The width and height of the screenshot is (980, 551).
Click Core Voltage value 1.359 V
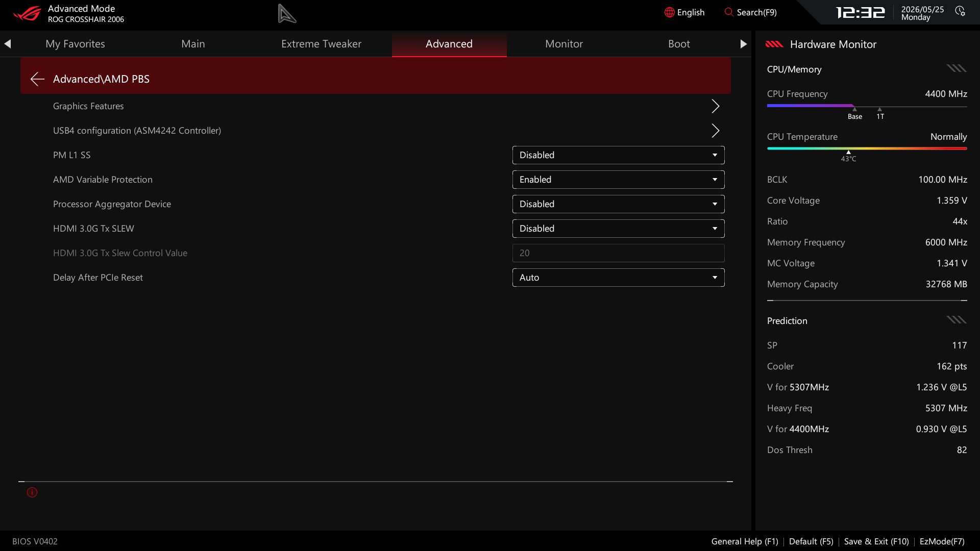tap(951, 201)
